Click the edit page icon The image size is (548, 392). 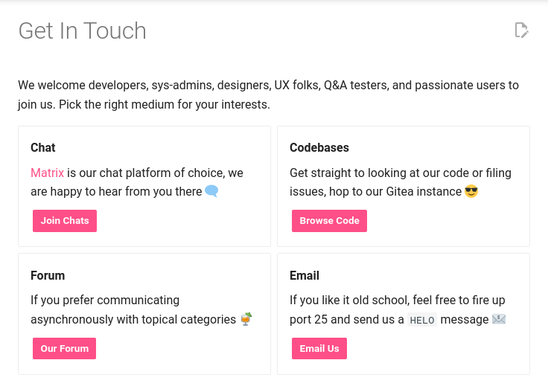[521, 30]
